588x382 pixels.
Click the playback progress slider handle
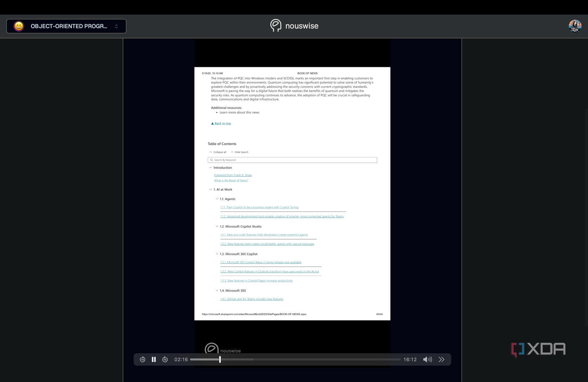(x=220, y=360)
